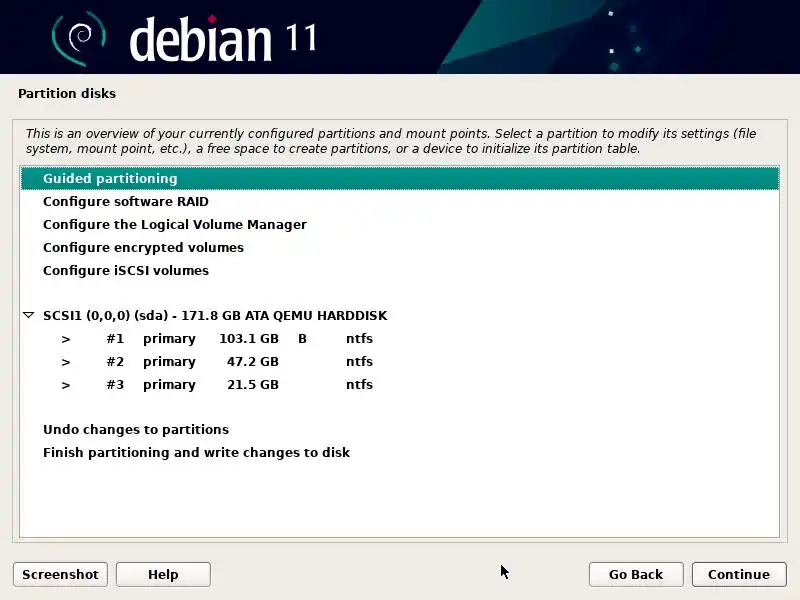
Task: Select partition #2 primary 47.2 GB
Action: pos(400,362)
